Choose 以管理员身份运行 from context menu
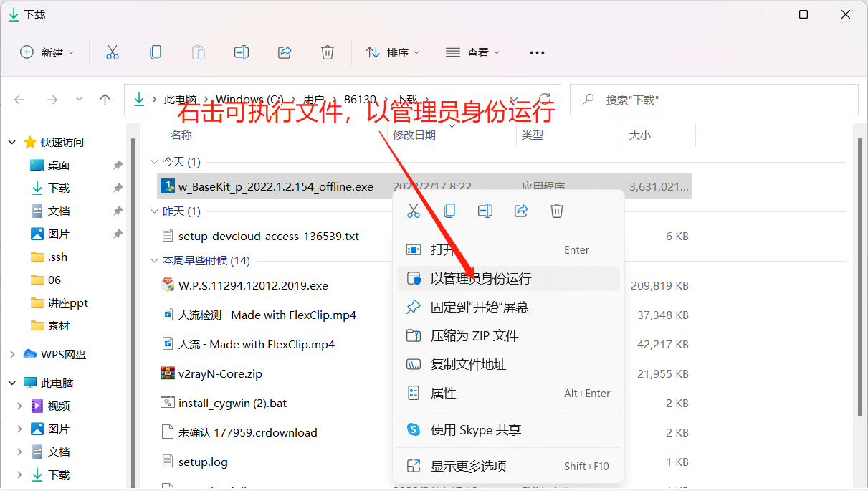This screenshot has height=491, width=868. 508,278
